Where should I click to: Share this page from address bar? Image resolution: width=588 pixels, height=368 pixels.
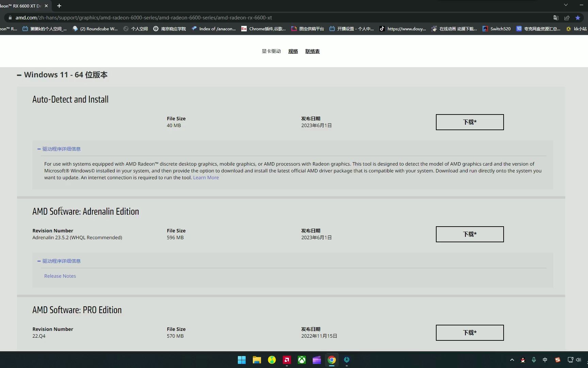(x=567, y=18)
